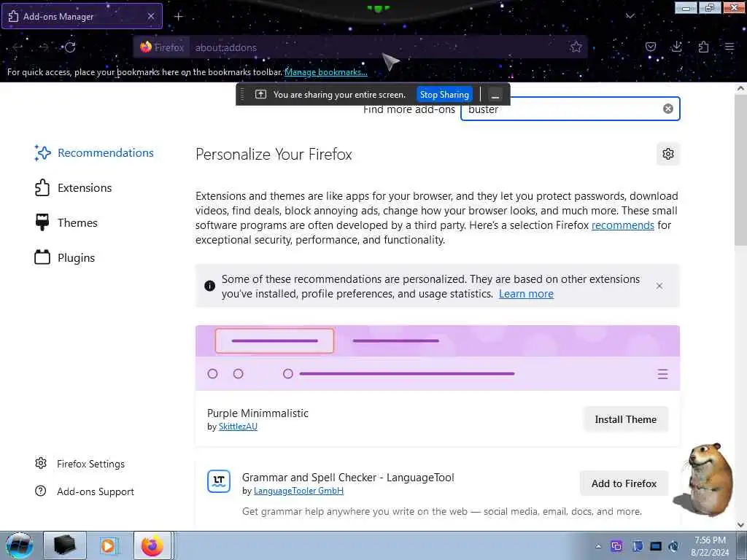
Task: Minimize the screen sharing indicator
Action: pyautogui.click(x=495, y=95)
